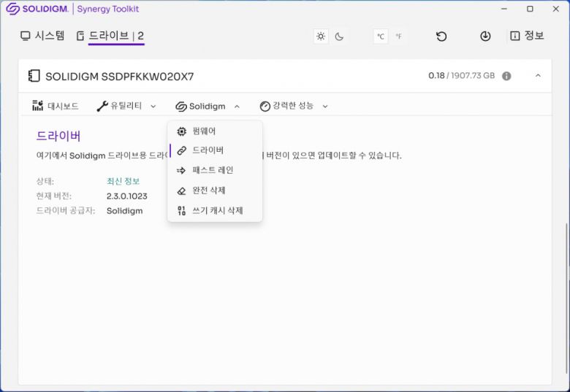This screenshot has height=392, width=570.
Task: Click the download/export icon
Action: (x=485, y=36)
